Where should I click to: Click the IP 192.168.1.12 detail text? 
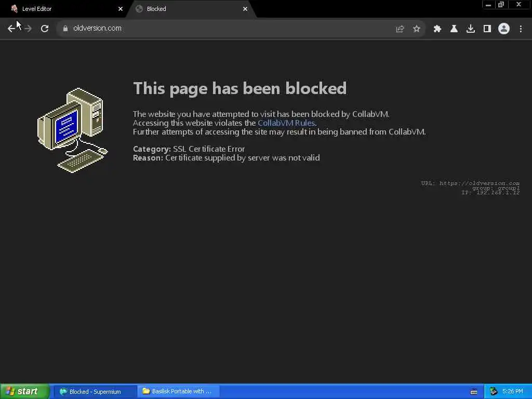[490, 192]
